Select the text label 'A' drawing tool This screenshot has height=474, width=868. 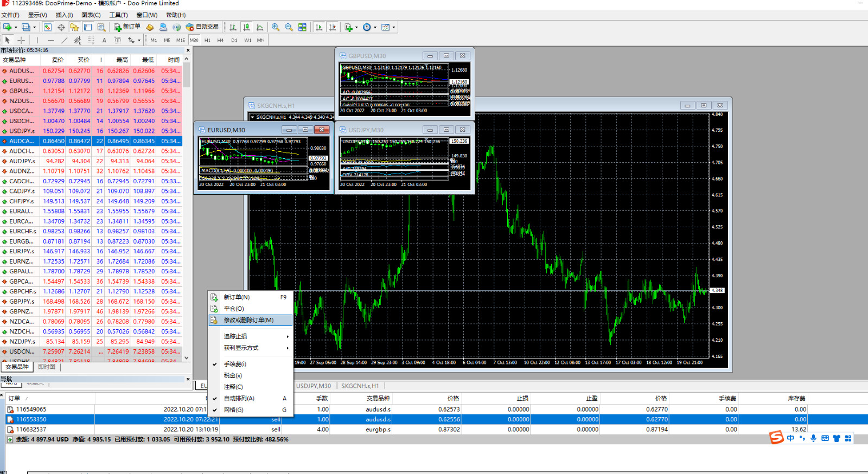point(104,40)
